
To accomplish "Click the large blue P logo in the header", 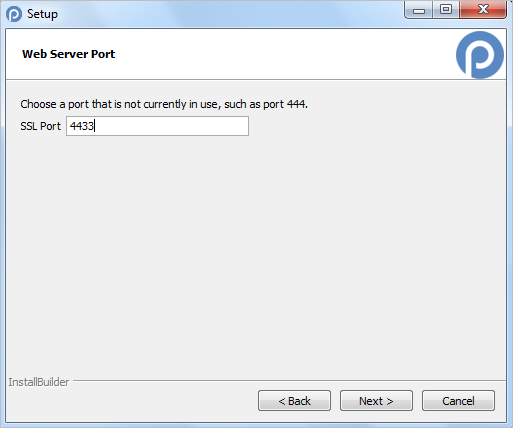I will click(x=480, y=55).
